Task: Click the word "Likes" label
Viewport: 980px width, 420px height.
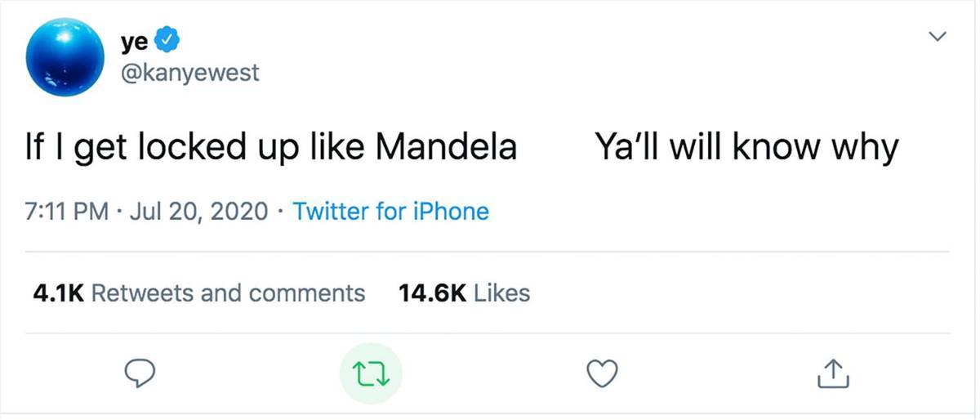Action: tap(501, 293)
